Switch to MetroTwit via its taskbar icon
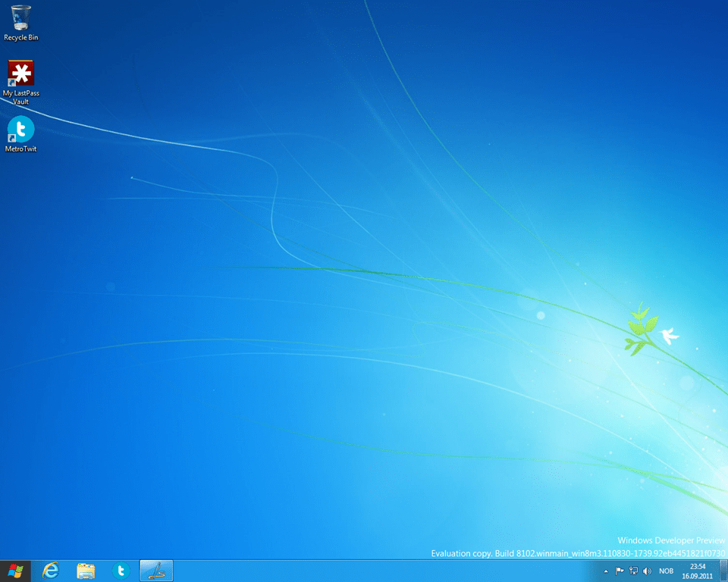728x582 pixels. coord(121,571)
